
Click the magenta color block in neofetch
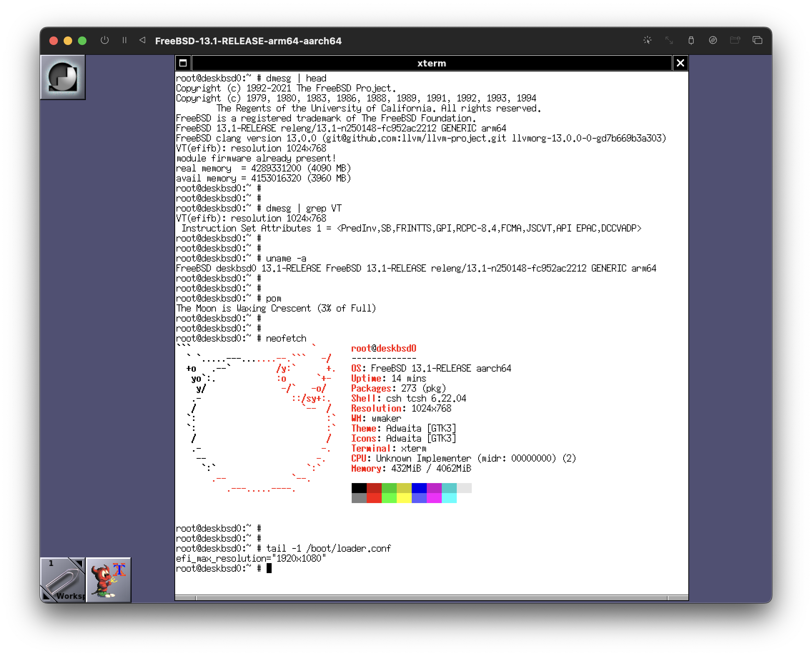(x=434, y=488)
